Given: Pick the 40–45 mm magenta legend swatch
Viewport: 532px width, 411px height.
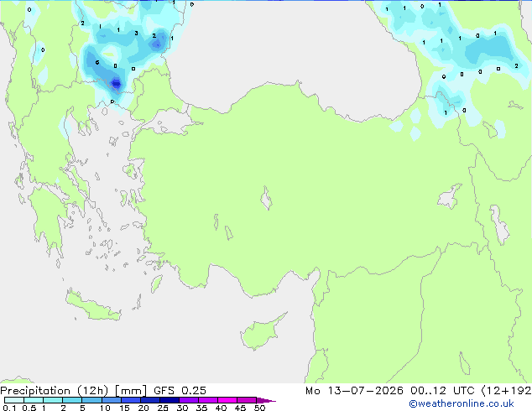Looking at the screenshot, I should coord(227,400).
